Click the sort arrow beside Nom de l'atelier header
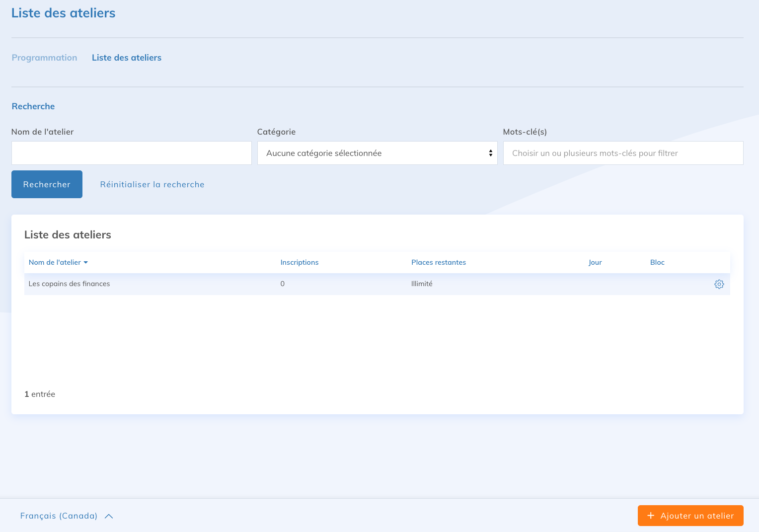This screenshot has height=532, width=759. (x=86, y=263)
